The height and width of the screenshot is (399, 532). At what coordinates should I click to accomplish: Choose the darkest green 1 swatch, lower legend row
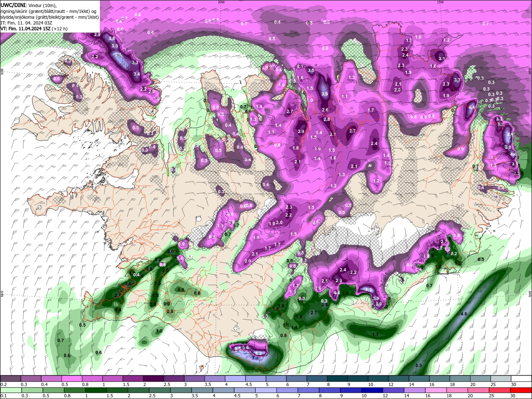tap(96, 390)
